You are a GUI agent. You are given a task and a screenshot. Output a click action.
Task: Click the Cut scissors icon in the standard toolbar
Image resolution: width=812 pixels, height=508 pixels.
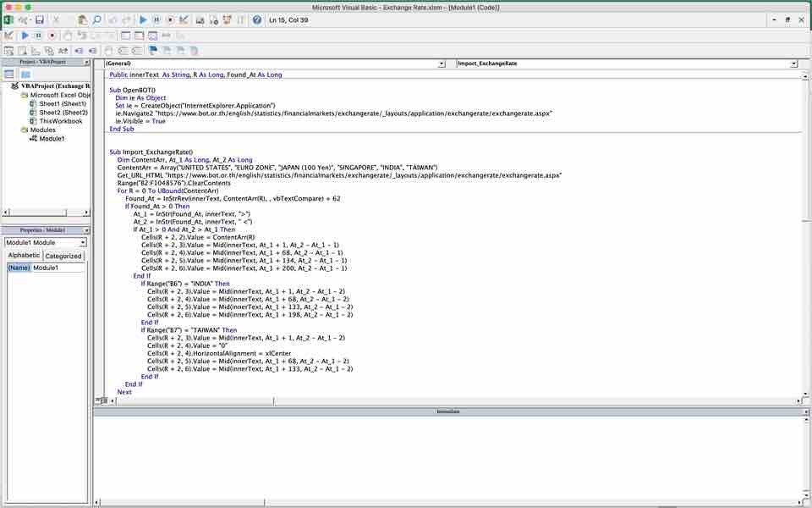(x=56, y=20)
